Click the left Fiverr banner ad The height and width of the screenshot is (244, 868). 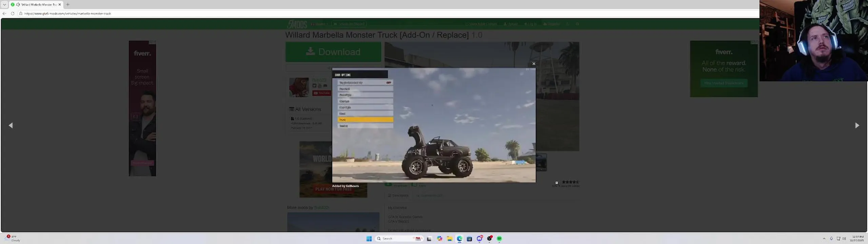[x=142, y=108]
